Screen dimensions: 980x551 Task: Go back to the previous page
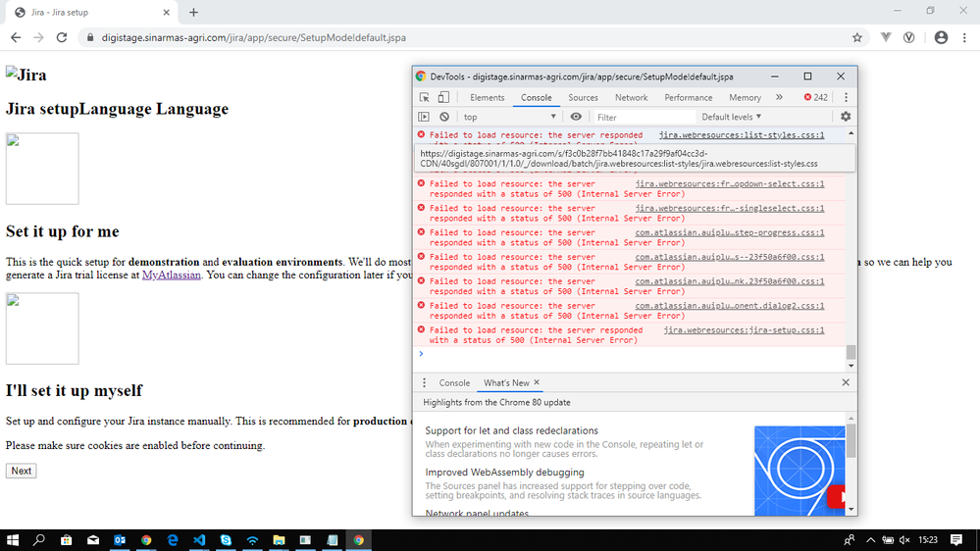click(x=16, y=37)
